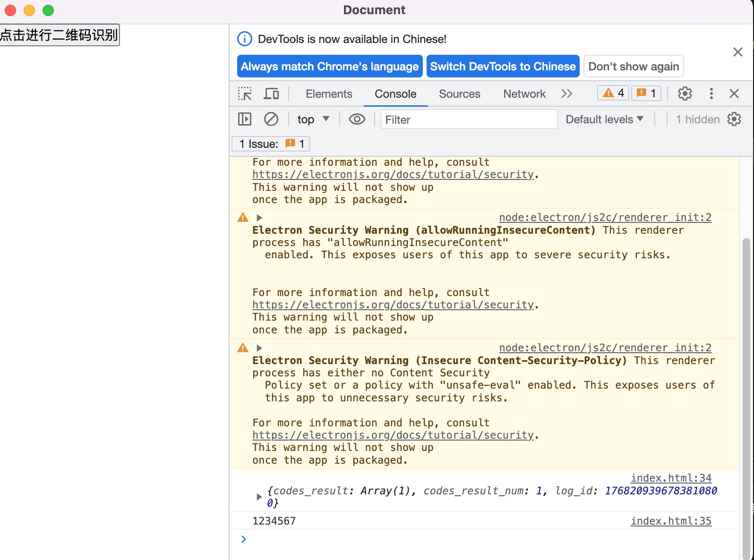Open the Default levels dropdown

[605, 119]
